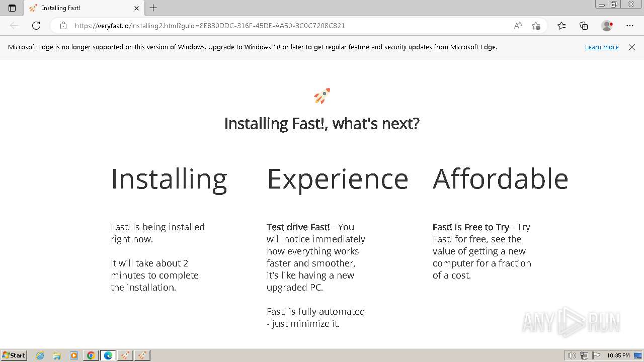Open the Windows Start menu
Viewport: 644px width, 362px height.
click(x=14, y=355)
